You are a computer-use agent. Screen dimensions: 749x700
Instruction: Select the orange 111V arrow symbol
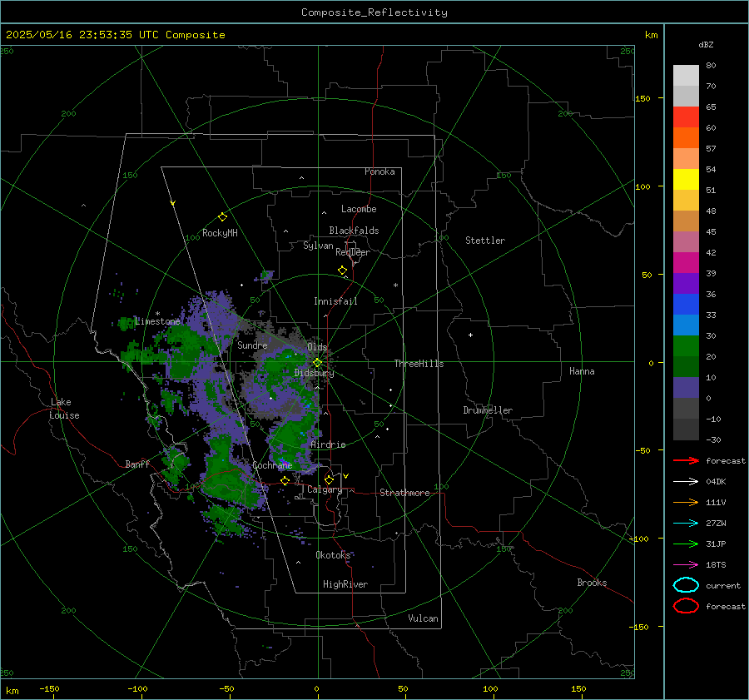pyautogui.click(x=686, y=502)
